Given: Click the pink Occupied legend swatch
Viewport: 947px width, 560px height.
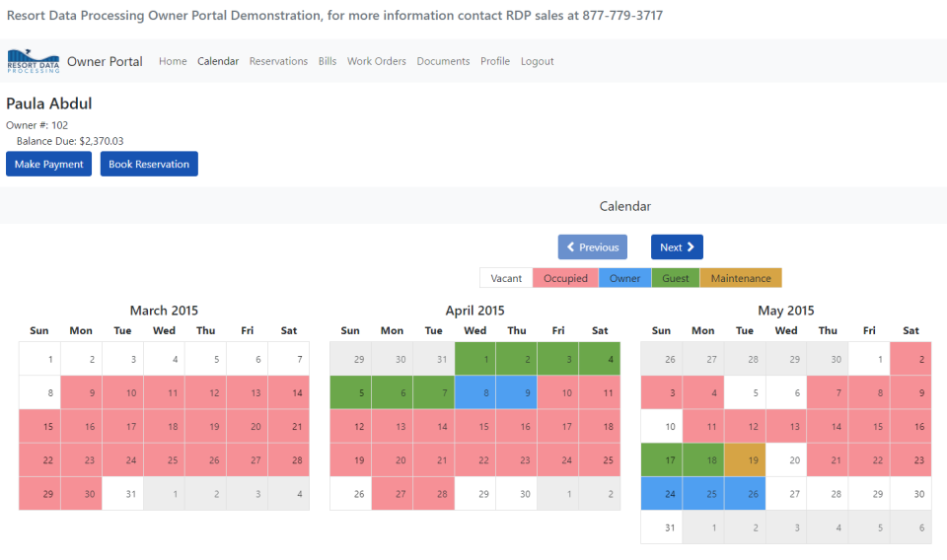Looking at the screenshot, I should click(565, 278).
